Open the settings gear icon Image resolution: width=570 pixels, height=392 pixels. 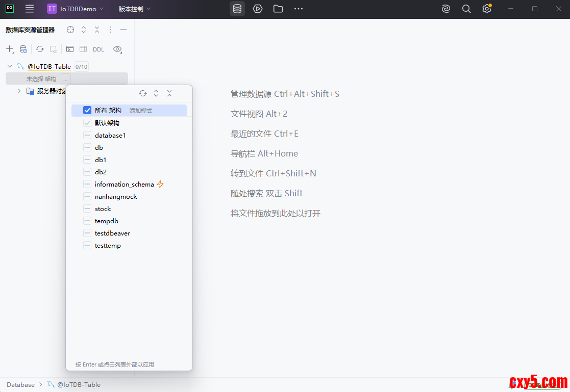pos(486,9)
